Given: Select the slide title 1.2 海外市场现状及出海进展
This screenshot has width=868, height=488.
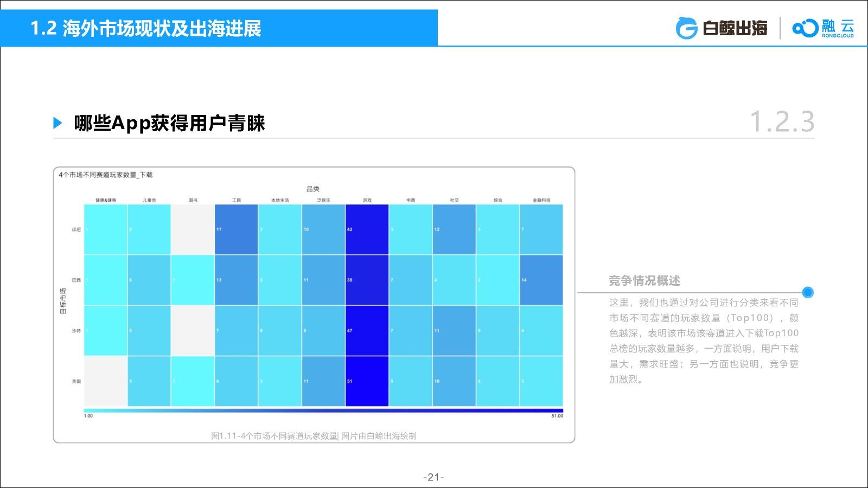Looking at the screenshot, I should tap(145, 28).
